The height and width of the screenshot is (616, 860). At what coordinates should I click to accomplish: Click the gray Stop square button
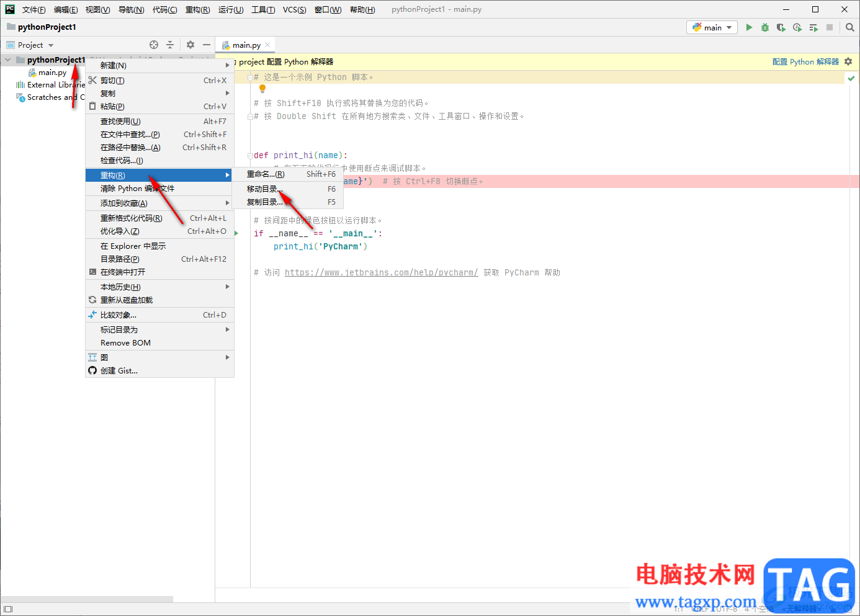[x=830, y=27]
